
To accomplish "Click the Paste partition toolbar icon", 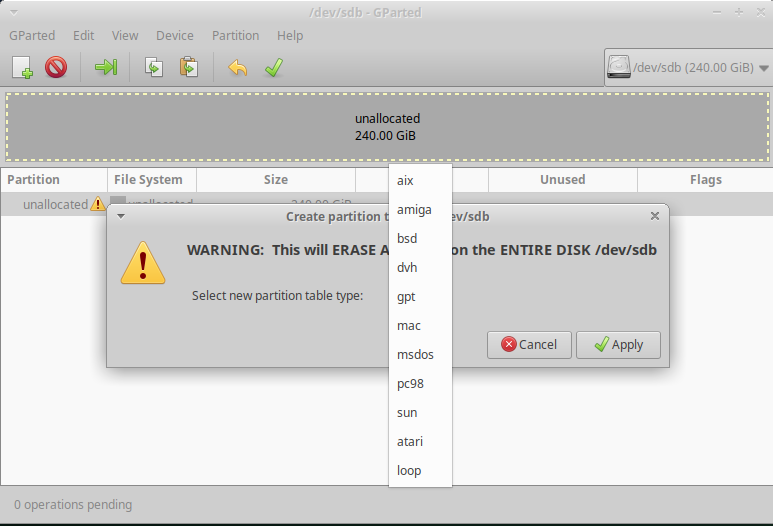I will point(189,67).
